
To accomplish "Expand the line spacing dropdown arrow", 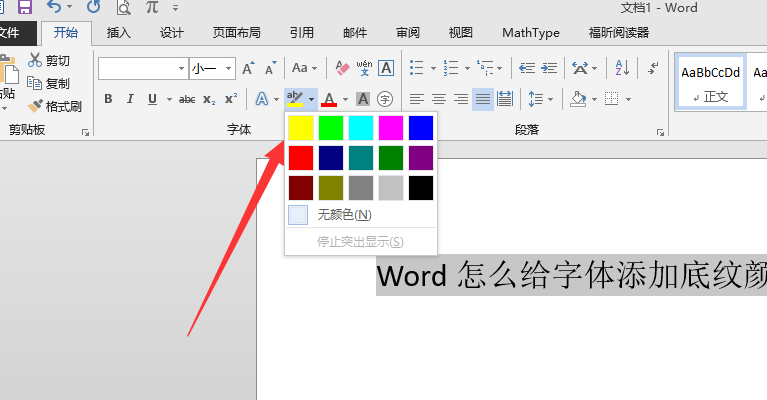I will coord(550,100).
